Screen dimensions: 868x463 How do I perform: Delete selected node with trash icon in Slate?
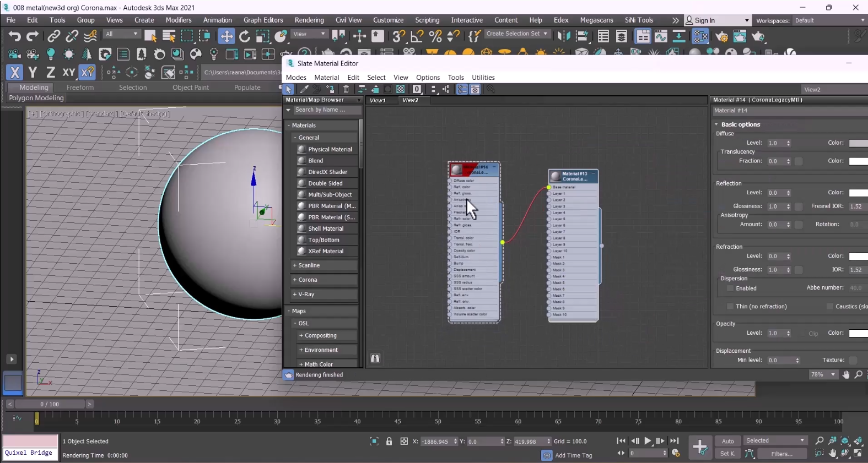tap(346, 89)
